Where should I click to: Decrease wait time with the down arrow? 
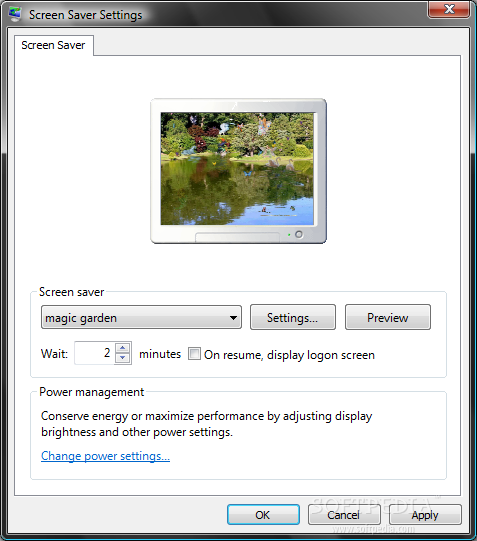[123, 358]
